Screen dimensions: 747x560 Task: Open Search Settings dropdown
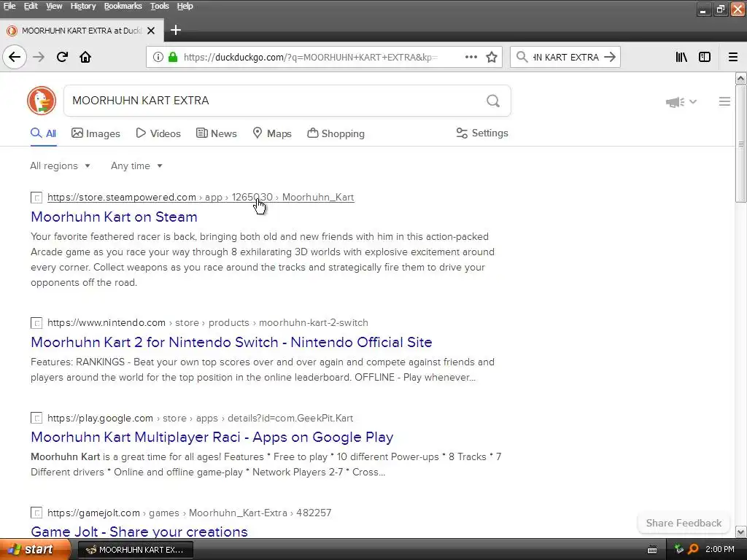(x=482, y=133)
